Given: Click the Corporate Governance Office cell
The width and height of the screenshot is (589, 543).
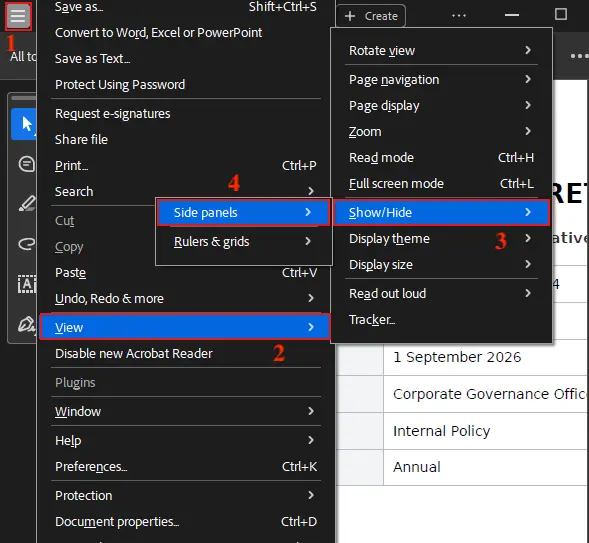Looking at the screenshot, I should 486,394.
